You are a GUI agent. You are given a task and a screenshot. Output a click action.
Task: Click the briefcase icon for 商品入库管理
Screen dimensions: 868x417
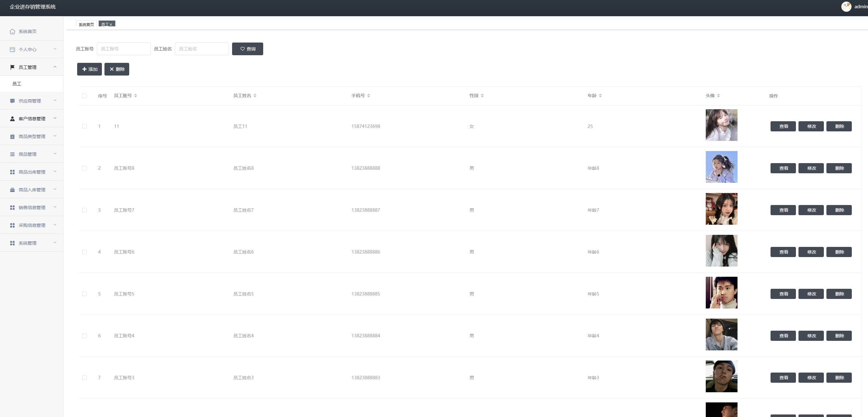[12, 190]
